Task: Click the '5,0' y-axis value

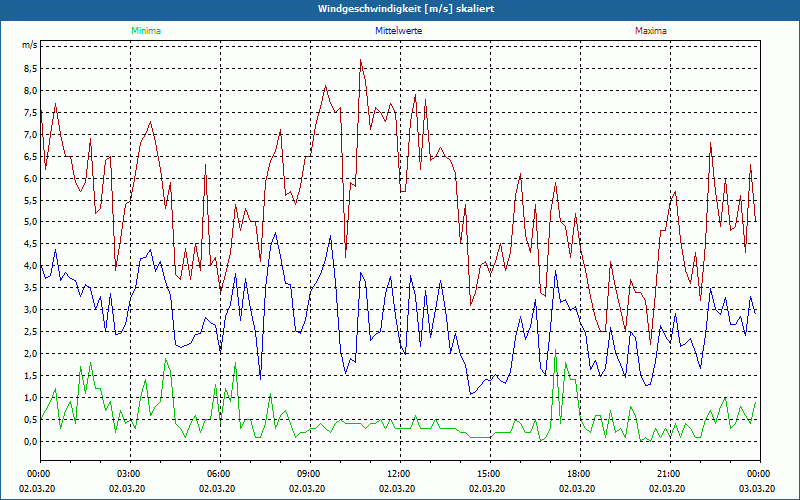Action: (x=31, y=222)
